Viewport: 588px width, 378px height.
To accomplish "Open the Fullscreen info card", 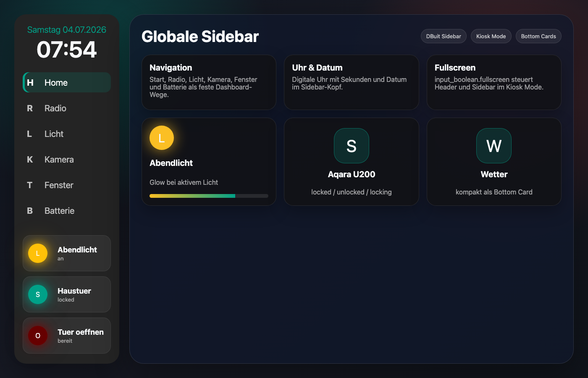I will pos(494,82).
